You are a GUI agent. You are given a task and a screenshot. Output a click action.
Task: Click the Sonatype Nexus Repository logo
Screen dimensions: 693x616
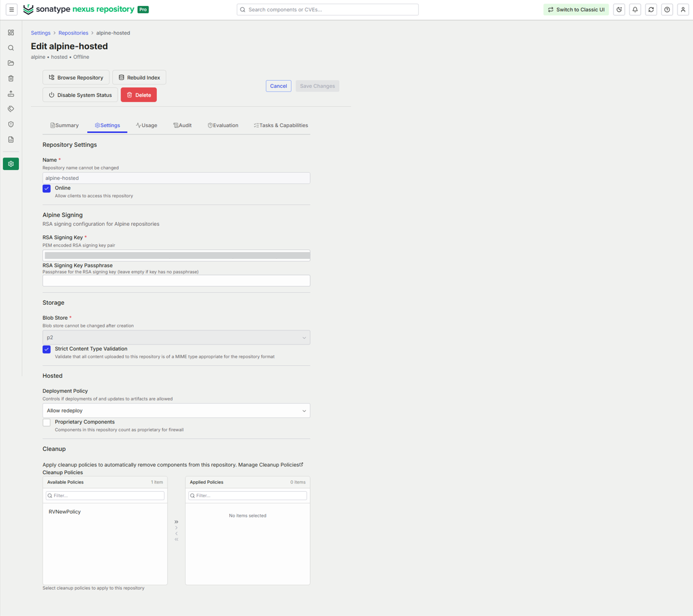78,10
